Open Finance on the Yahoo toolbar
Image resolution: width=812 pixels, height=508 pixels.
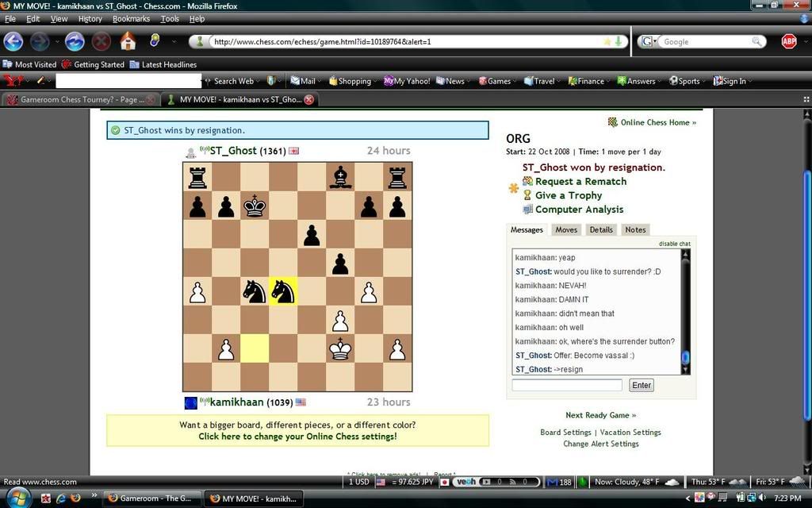(586, 81)
